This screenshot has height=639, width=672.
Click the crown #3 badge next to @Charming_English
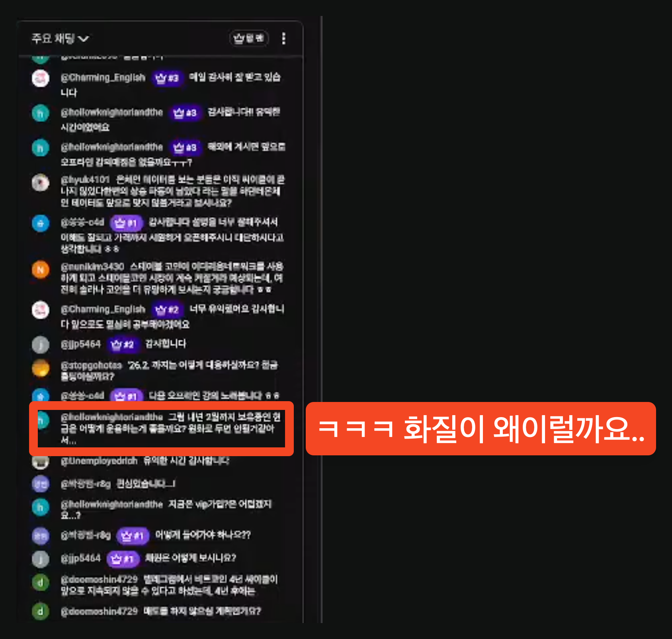167,78
